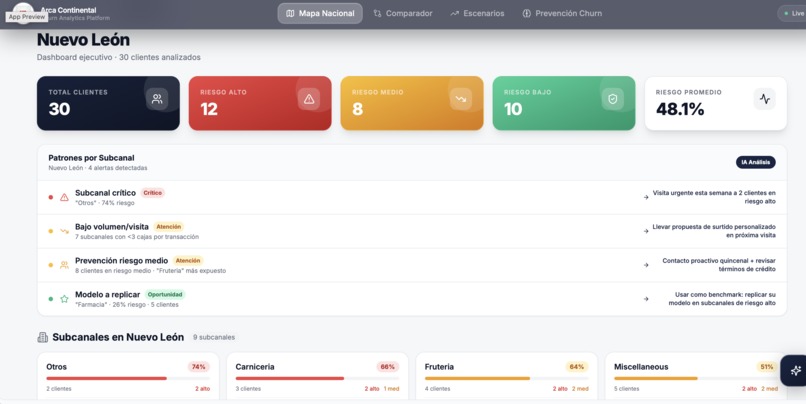Image resolution: width=806 pixels, height=404 pixels.
Task: Click the Nuevo León page heading
Action: click(83, 40)
